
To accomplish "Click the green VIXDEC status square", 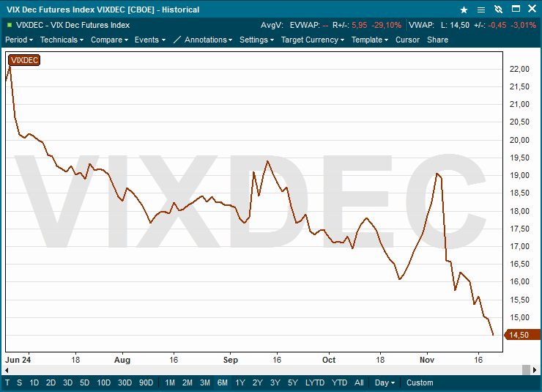I will (10, 25).
